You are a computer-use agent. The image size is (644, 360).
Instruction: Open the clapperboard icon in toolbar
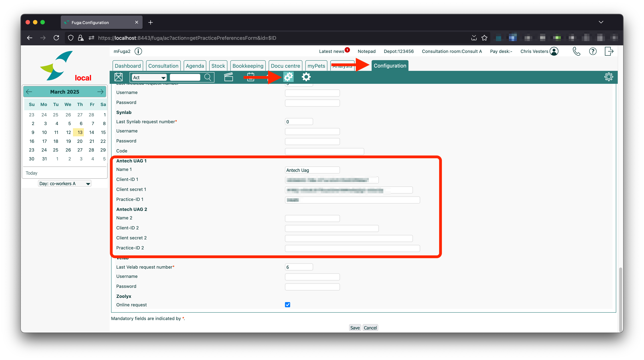[228, 77]
